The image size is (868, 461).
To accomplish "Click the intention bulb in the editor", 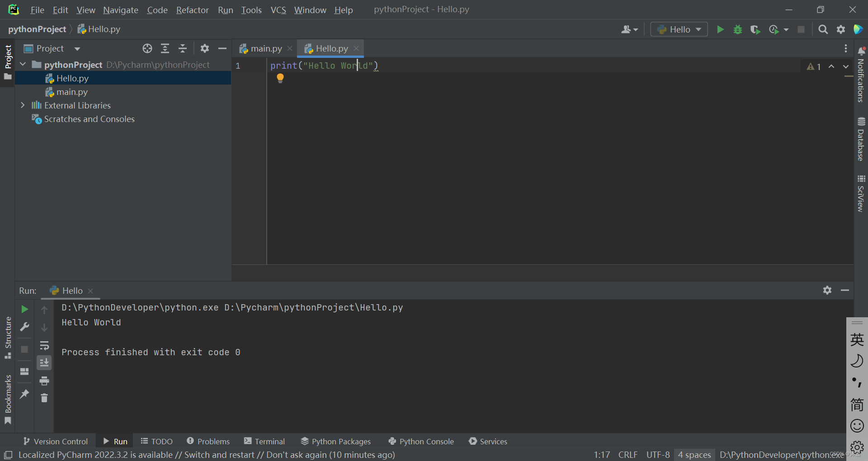I will pyautogui.click(x=280, y=78).
